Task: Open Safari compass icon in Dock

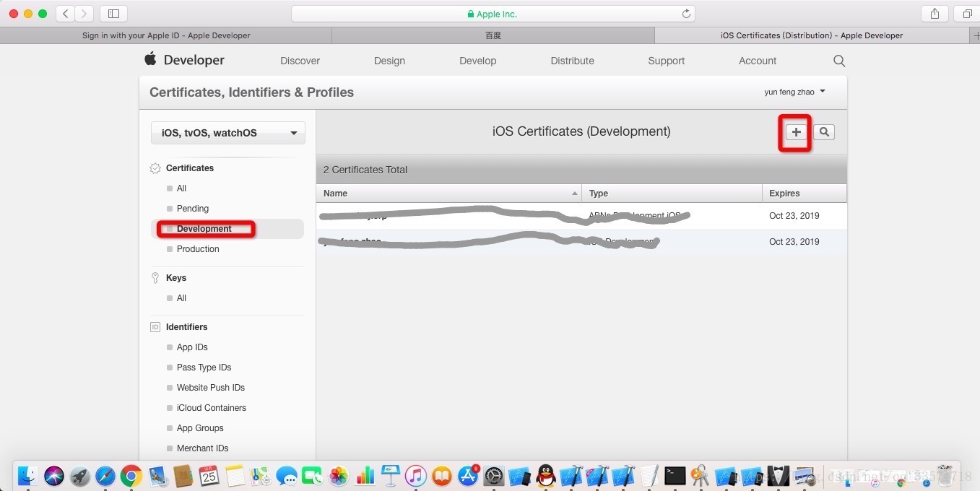Action: (x=105, y=475)
